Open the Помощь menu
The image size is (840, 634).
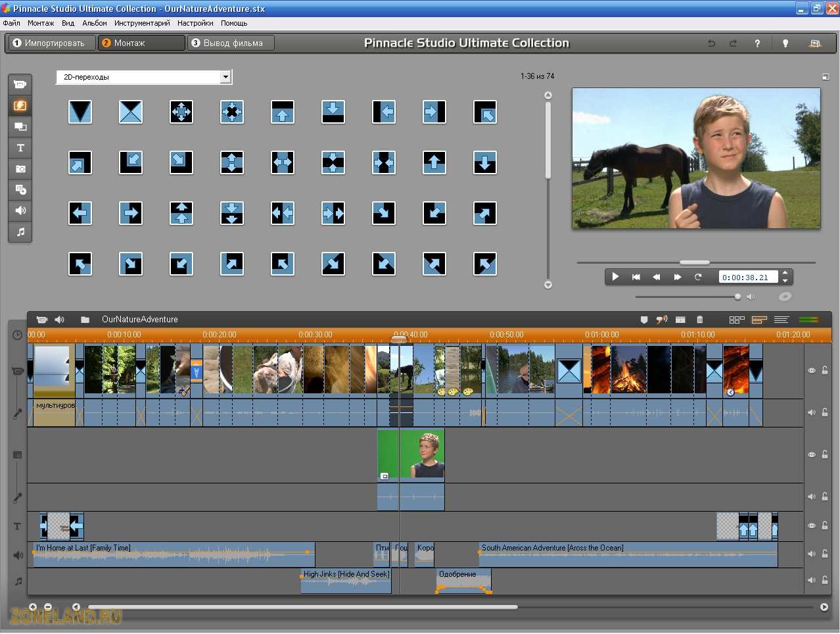tap(234, 23)
